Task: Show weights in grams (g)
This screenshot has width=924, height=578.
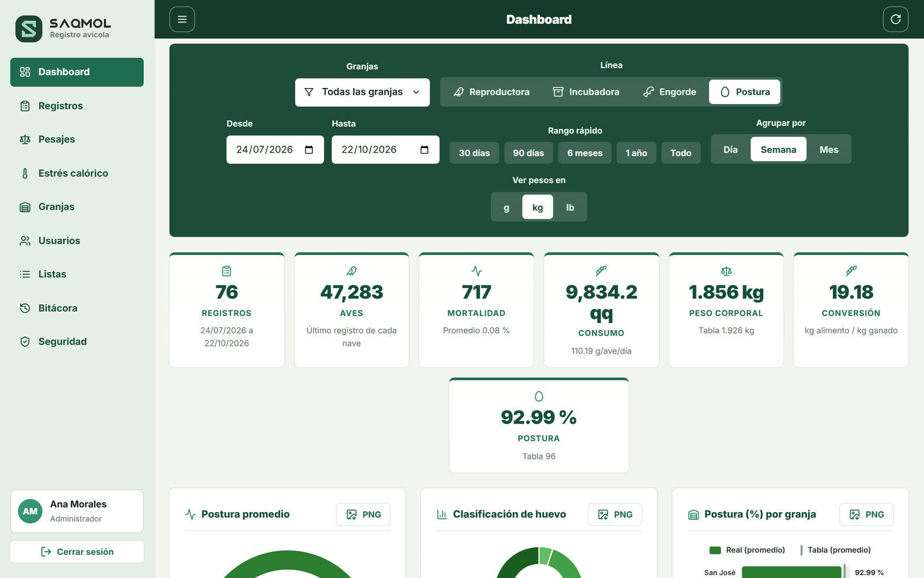Action: (506, 208)
